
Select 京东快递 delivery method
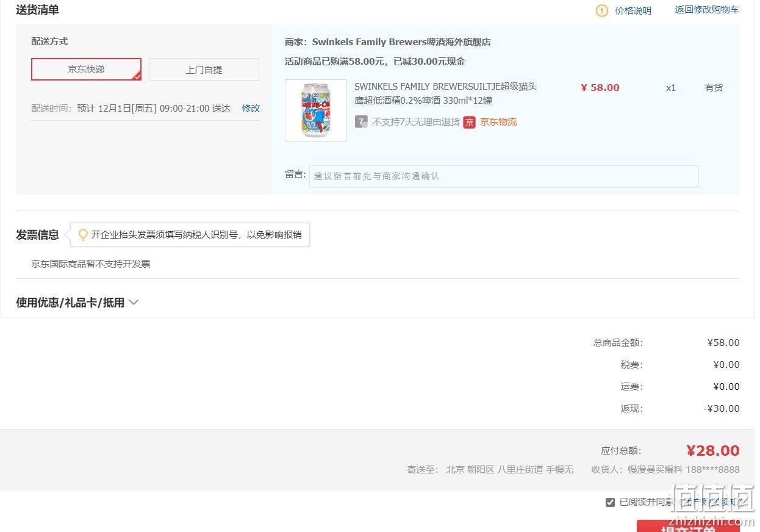(x=86, y=70)
